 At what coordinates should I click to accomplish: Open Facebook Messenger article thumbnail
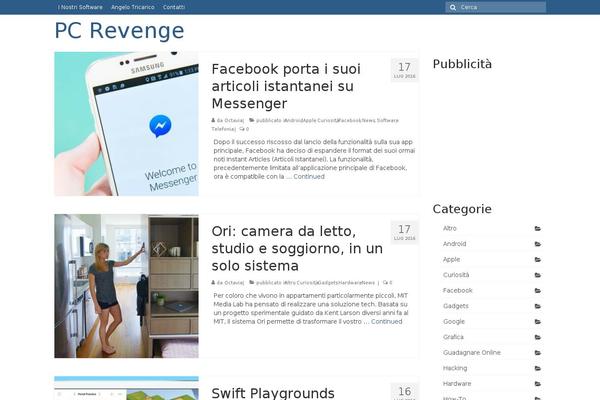tap(126, 124)
